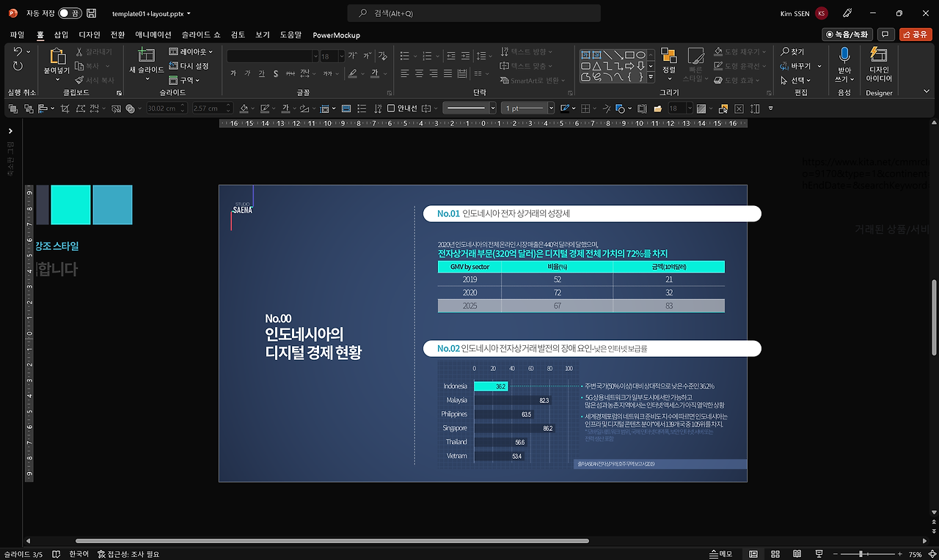Click the folder icon in quick toolbar

click(657, 108)
